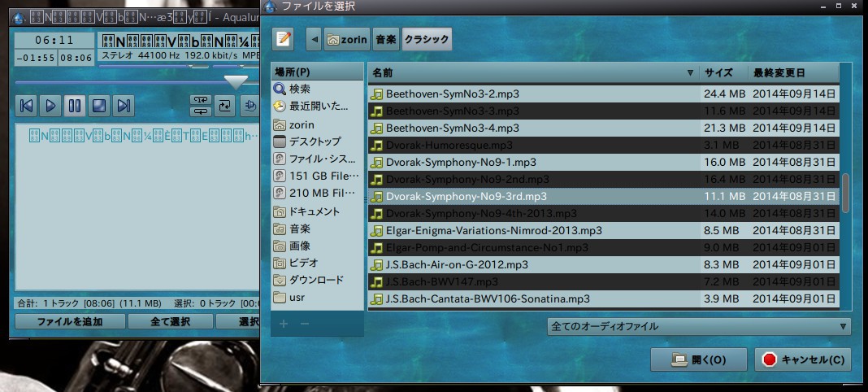Select Dvorak-Symphony-No9-4th-2013.mp3 file
Image resolution: width=868 pixels, height=392 pixels.
coord(603,214)
